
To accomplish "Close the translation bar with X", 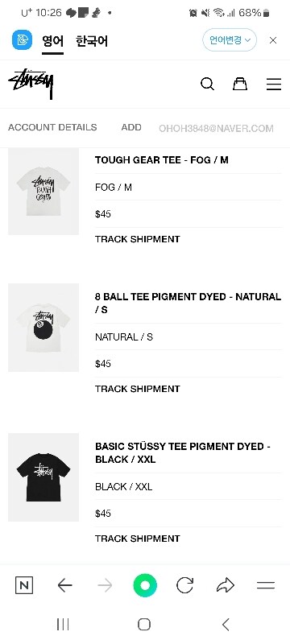I will click(273, 40).
